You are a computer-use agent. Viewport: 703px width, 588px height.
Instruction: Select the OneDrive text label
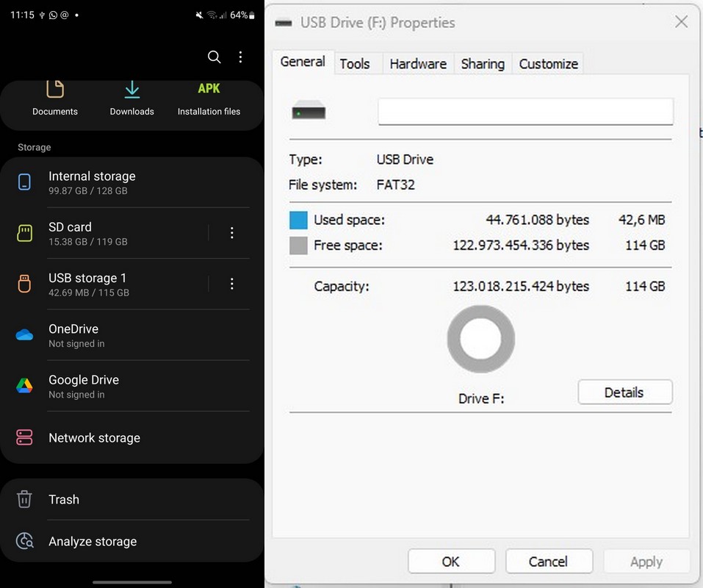[x=73, y=329]
